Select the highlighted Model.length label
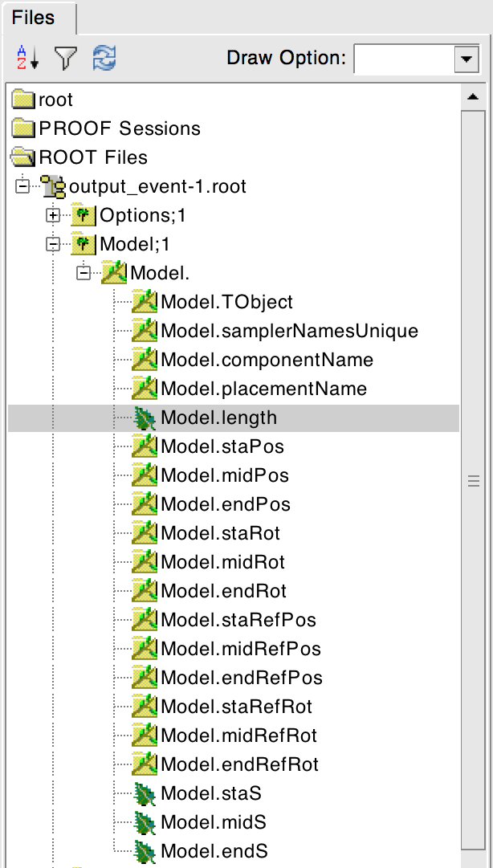 point(218,418)
